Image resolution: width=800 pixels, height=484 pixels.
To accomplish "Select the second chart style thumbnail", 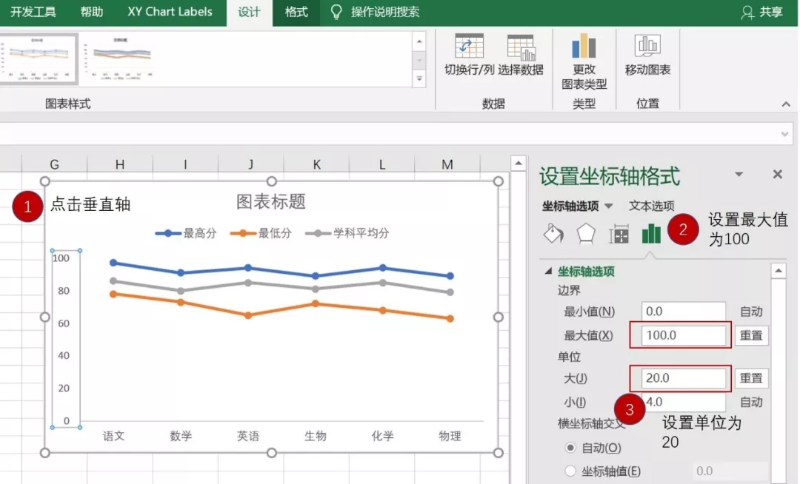I will point(120,58).
